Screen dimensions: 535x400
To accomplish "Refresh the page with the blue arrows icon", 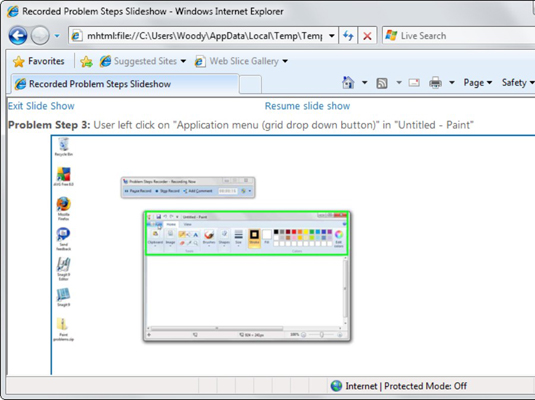I will [x=348, y=35].
